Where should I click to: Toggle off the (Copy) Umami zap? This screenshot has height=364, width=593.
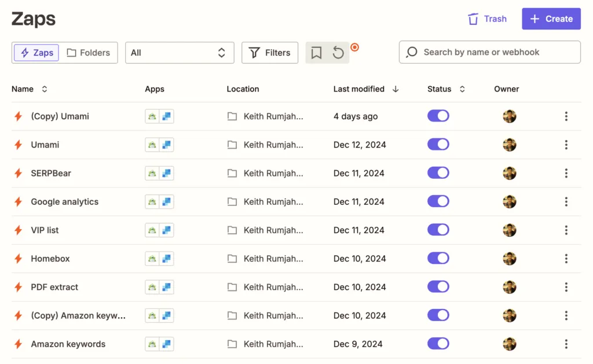pos(438,116)
